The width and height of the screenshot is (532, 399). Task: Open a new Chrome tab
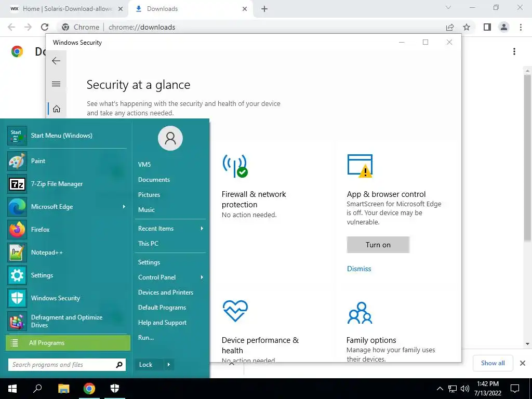pyautogui.click(x=264, y=9)
